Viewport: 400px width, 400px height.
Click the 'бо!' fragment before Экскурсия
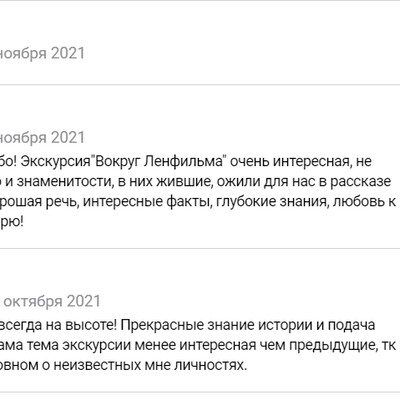[11, 162]
